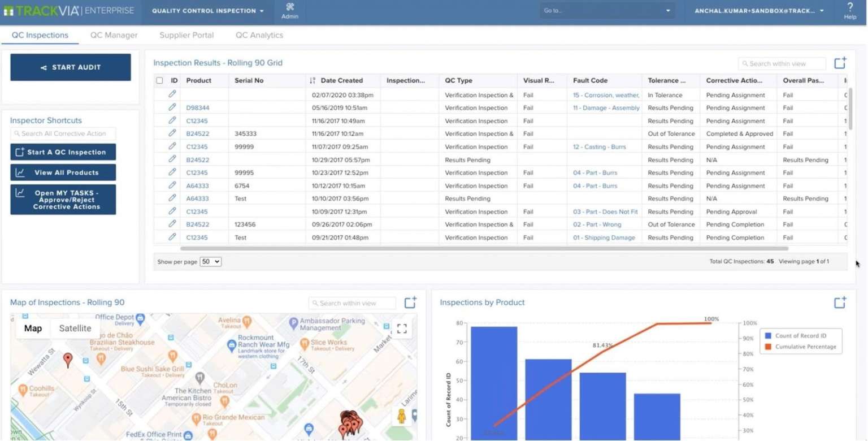This screenshot has width=868, height=441.
Task: Open the Show per page dropdown
Action: pyautogui.click(x=210, y=262)
